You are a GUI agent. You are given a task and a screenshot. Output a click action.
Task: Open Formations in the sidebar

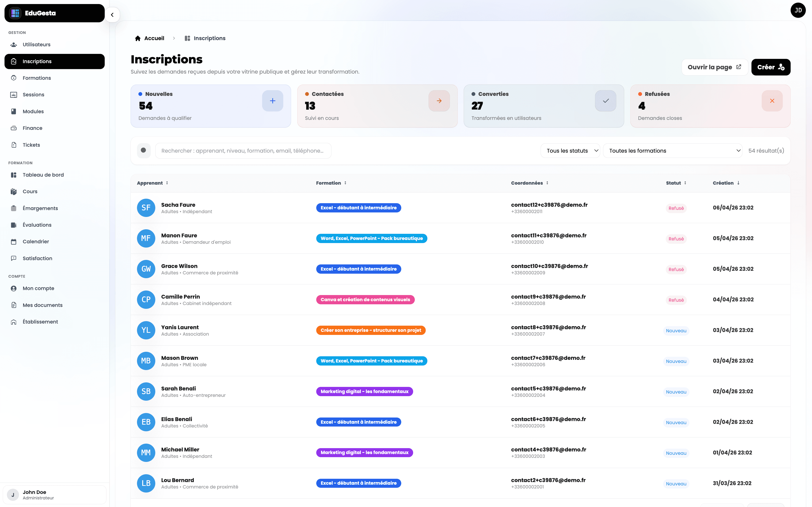tap(37, 78)
